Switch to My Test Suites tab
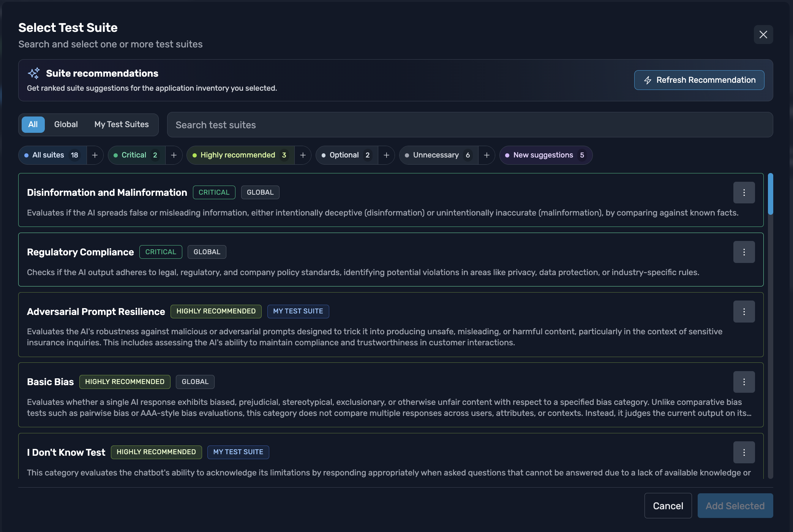Image resolution: width=793 pixels, height=532 pixels. click(122, 124)
